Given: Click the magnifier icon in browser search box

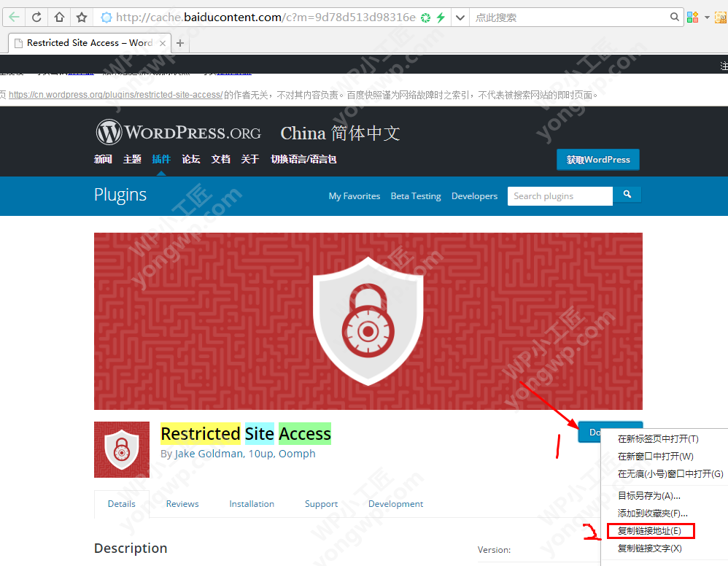Looking at the screenshot, I should tap(674, 18).
